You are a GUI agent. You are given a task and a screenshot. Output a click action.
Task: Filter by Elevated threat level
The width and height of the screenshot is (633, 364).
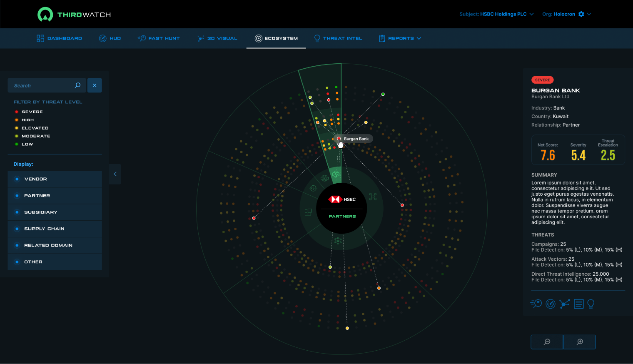(32, 128)
